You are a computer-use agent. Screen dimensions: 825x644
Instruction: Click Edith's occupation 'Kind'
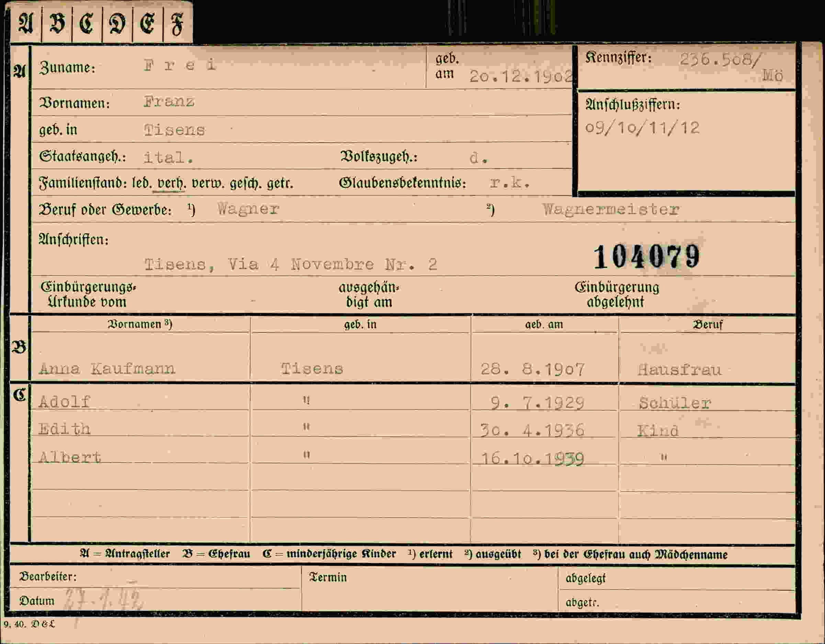[x=658, y=431]
